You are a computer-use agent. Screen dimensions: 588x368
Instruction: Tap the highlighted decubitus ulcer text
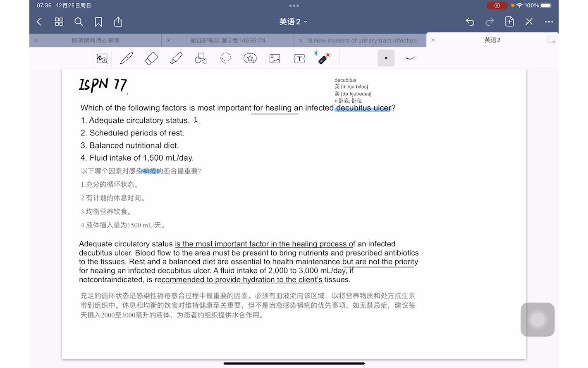coord(363,108)
